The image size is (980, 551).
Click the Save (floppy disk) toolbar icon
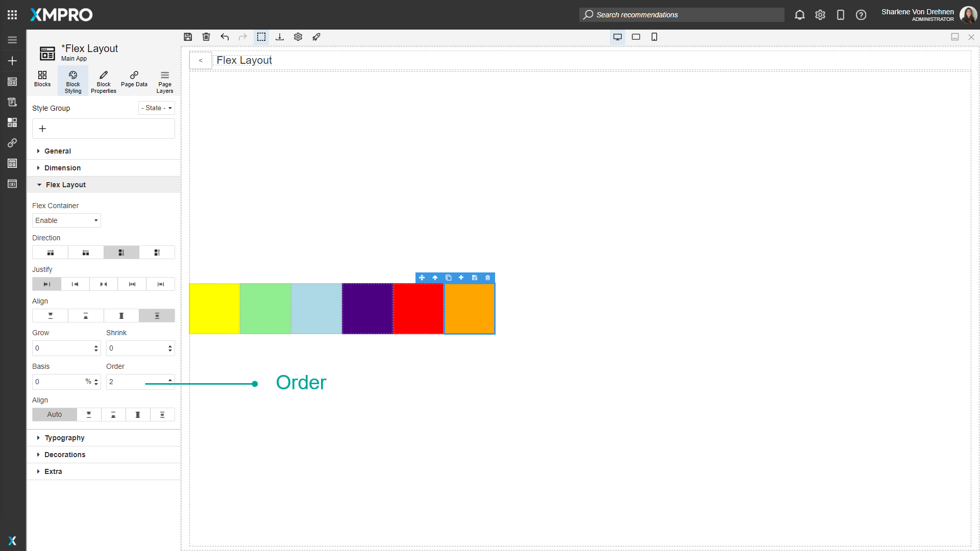(188, 37)
